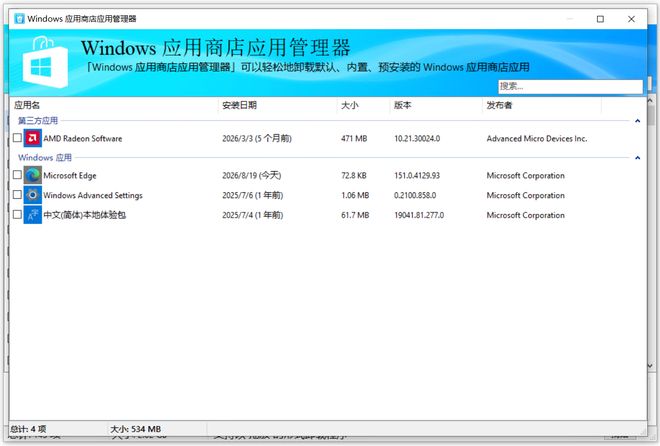
Task: Collapse the 第三方应用 group chevron
Action: point(637,121)
